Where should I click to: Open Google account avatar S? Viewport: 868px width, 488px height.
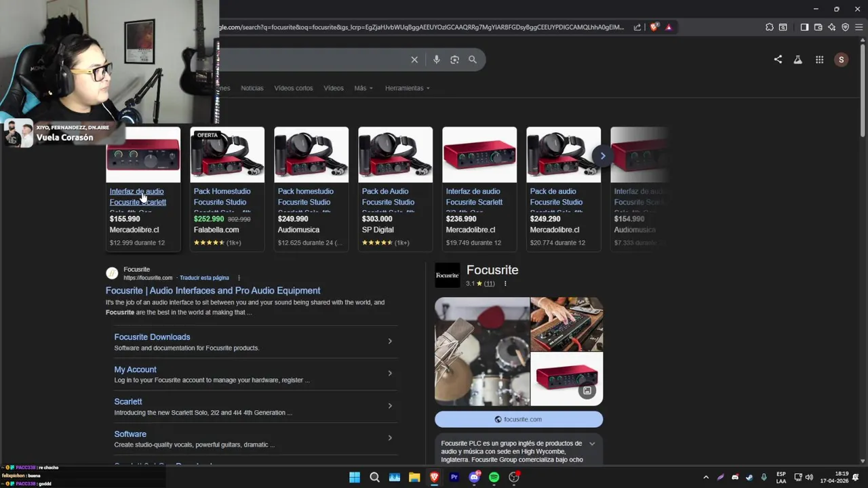pyautogui.click(x=841, y=60)
